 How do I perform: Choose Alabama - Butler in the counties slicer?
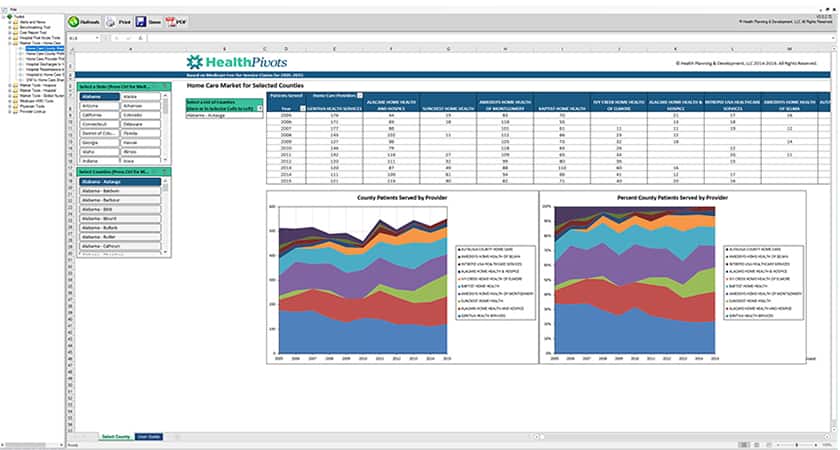pos(120,237)
